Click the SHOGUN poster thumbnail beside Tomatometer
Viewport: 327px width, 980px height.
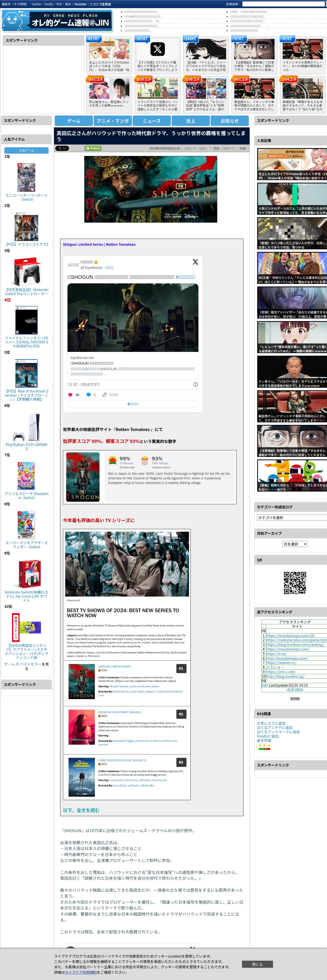83,477
